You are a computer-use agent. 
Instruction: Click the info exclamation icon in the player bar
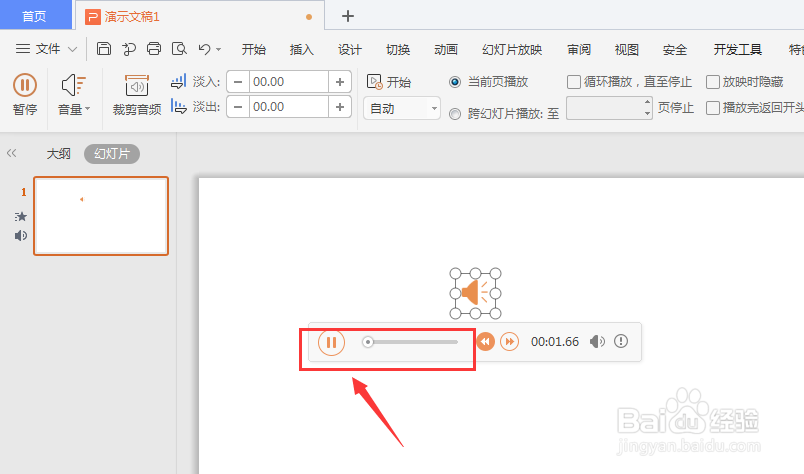pyautogui.click(x=621, y=341)
